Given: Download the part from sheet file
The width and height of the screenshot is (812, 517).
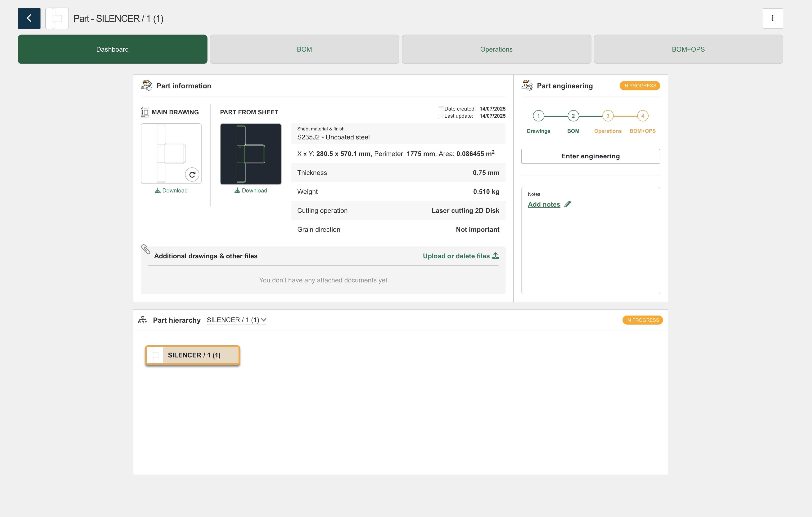Looking at the screenshot, I should (251, 190).
